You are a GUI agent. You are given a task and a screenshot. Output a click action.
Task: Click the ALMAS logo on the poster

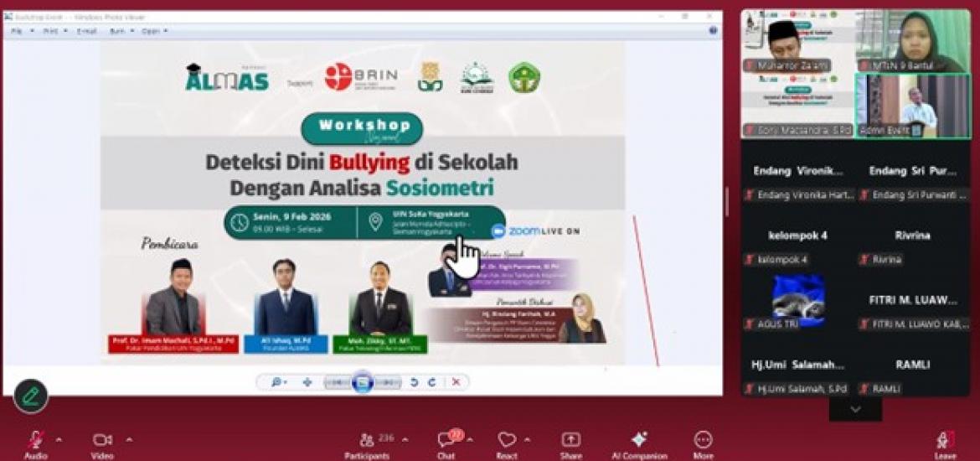coord(227,77)
